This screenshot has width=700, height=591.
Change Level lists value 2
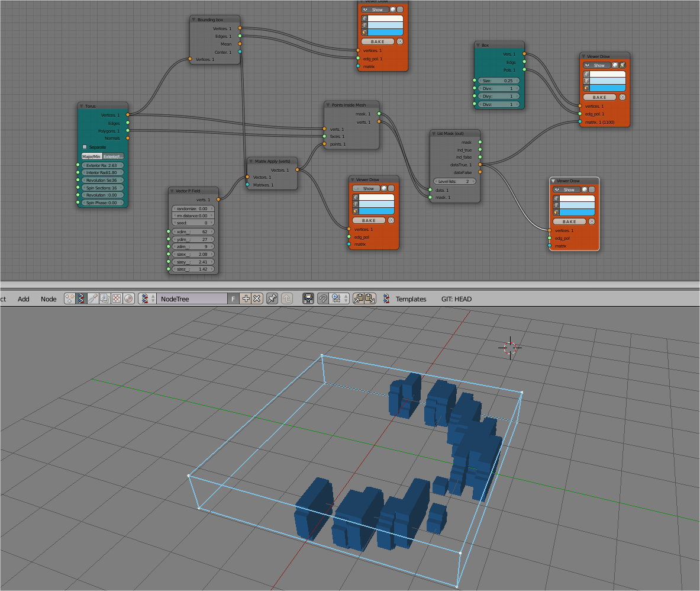point(454,181)
